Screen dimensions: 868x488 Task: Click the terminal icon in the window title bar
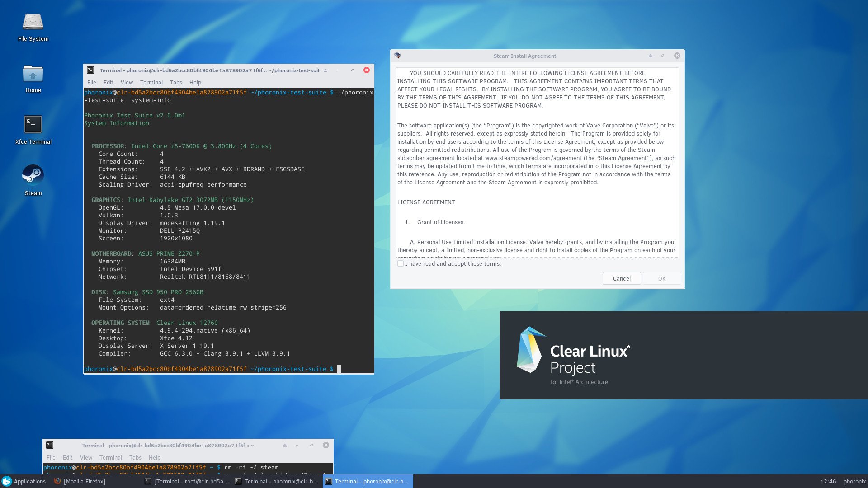point(91,70)
